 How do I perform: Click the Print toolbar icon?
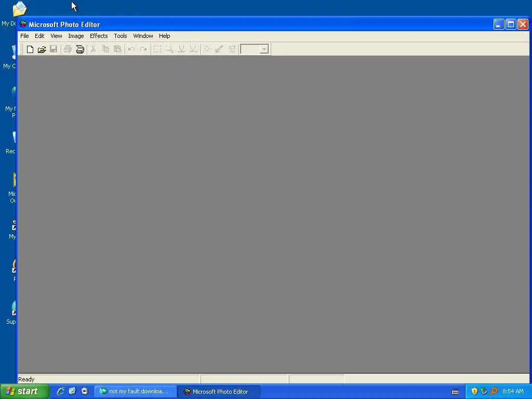point(68,49)
